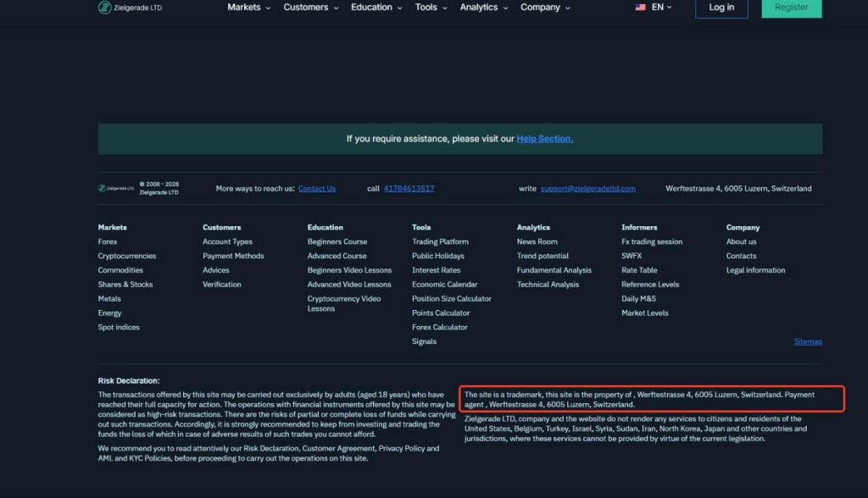
Task: Open Points Calculator footer link
Action: click(x=441, y=313)
